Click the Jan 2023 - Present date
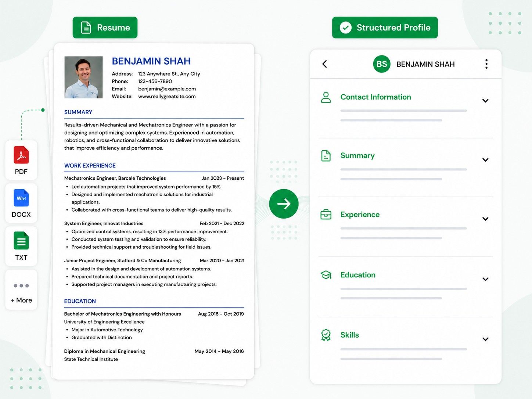Image resolution: width=532 pixels, height=399 pixels. [223, 178]
